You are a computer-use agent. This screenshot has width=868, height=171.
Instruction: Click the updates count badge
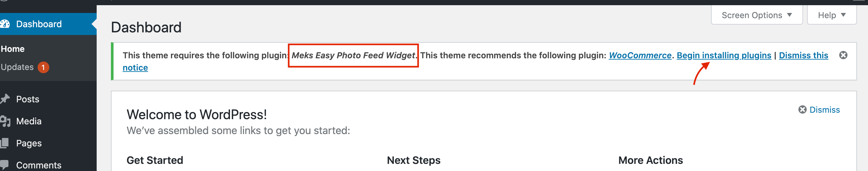click(x=43, y=67)
